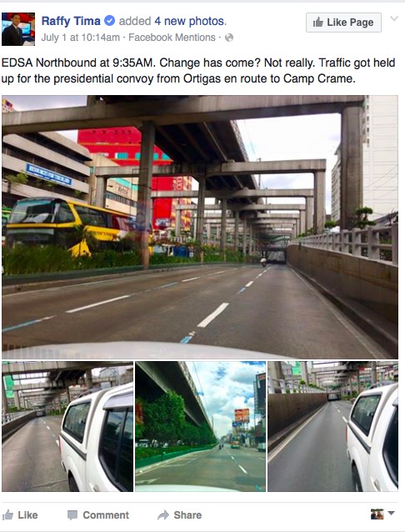The width and height of the screenshot is (405, 532).
Task: Open the first small photo of white pickup
Action: pos(67,426)
